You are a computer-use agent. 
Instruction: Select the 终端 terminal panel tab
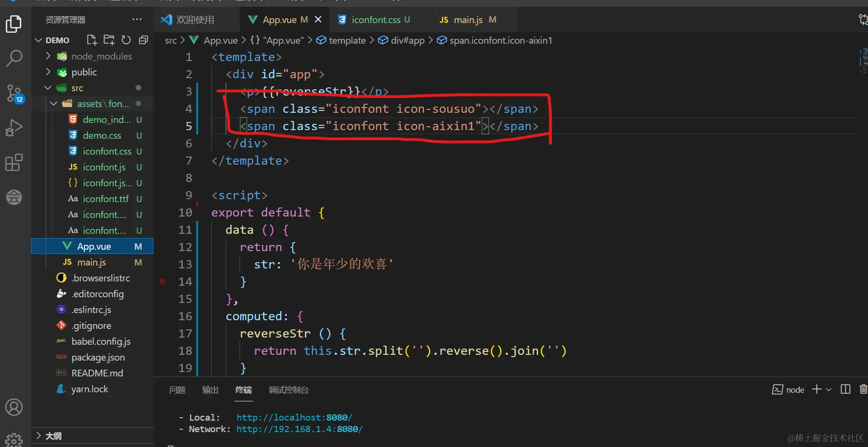(x=243, y=390)
